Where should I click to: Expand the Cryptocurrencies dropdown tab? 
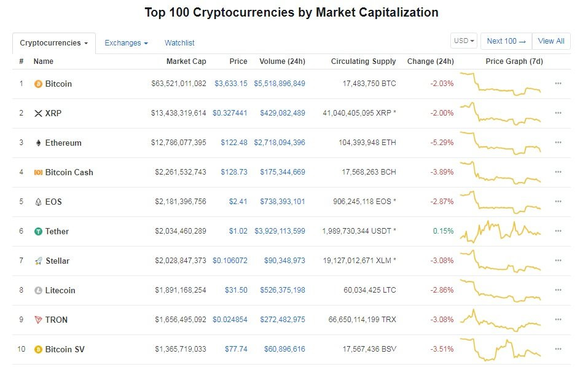point(53,43)
